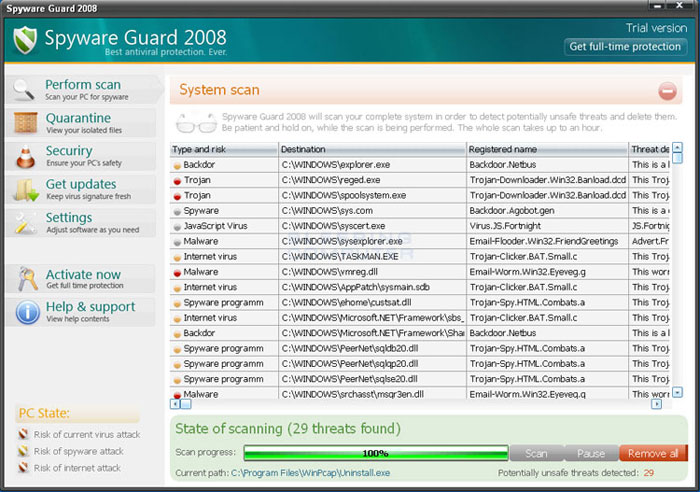700x492 pixels.
Task: Click gray risk dot on Spyware sys.com row
Action: tap(177, 212)
